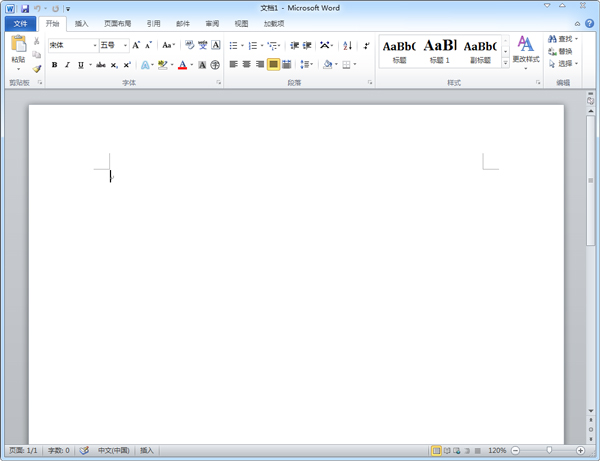Image resolution: width=600 pixels, height=461 pixels.
Task: Click the Save icon in quick access toolbar
Action: 25,8
